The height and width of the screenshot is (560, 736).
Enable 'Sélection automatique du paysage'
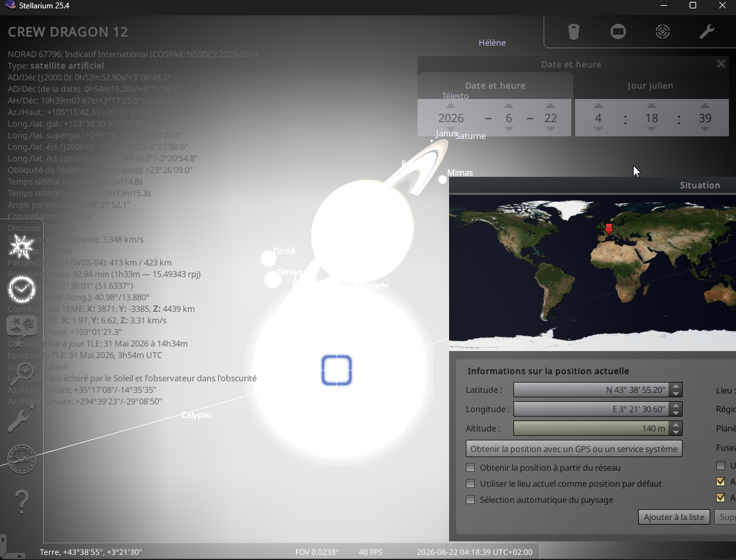pyautogui.click(x=470, y=500)
